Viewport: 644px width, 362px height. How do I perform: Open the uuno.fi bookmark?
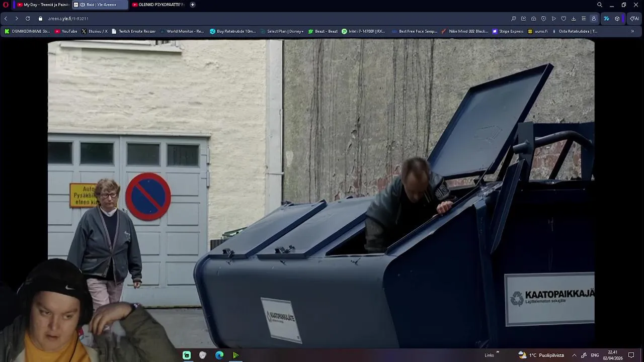click(537, 31)
